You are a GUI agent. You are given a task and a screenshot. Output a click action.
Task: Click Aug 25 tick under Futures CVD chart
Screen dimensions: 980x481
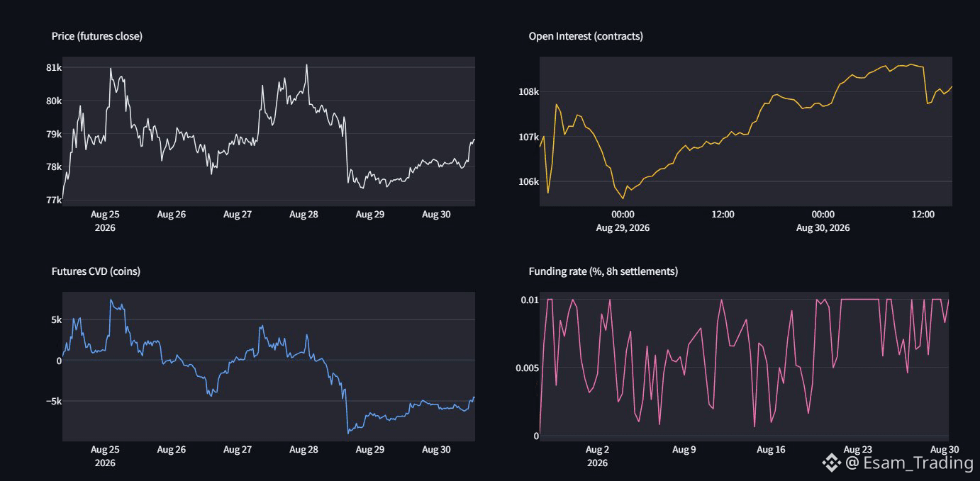coord(105,449)
